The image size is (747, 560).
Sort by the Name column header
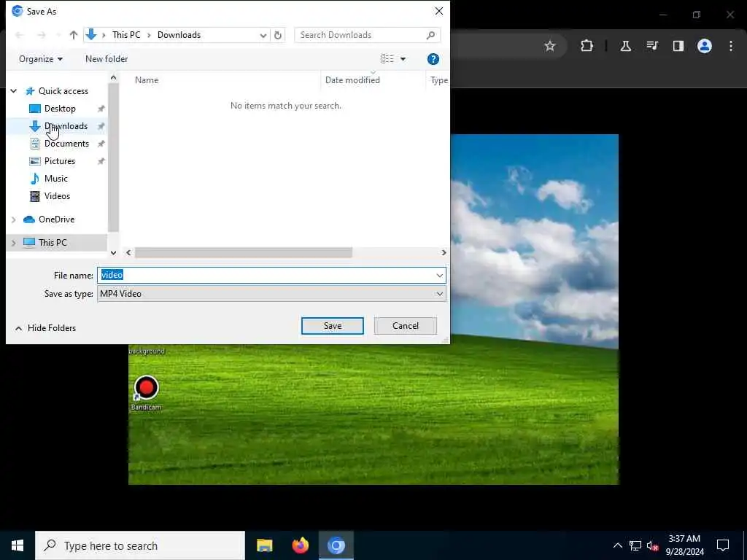pyautogui.click(x=146, y=80)
